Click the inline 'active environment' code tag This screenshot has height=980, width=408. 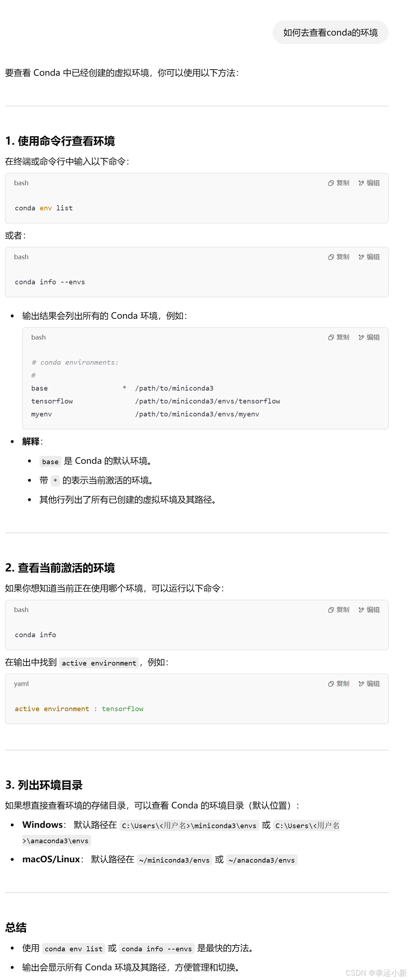[99, 663]
